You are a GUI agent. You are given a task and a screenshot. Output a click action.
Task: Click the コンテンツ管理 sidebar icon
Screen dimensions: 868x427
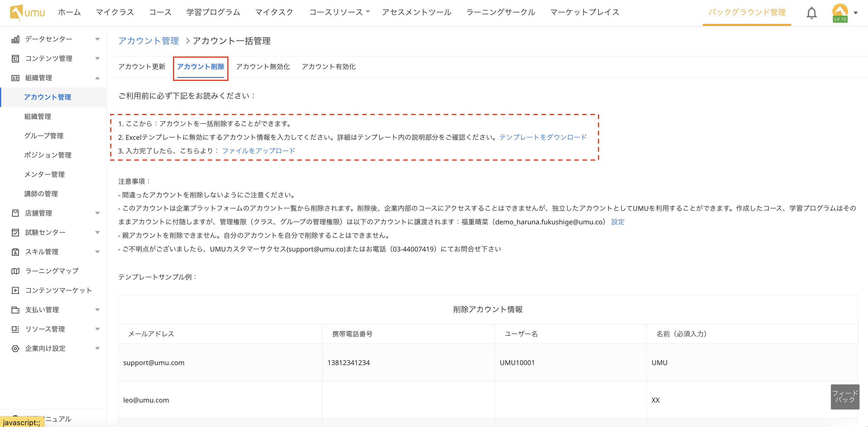pyautogui.click(x=15, y=59)
